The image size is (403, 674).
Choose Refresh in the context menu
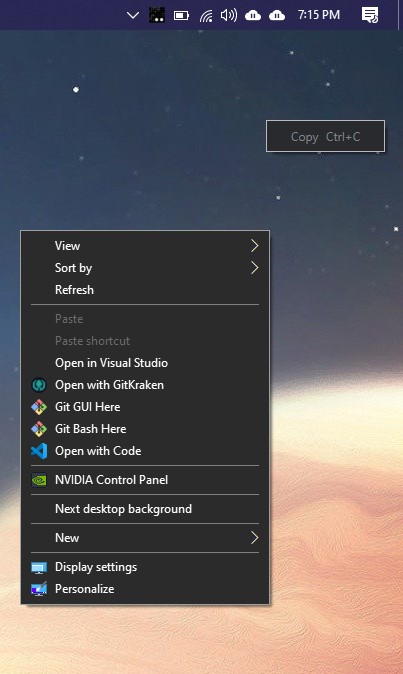click(145, 290)
